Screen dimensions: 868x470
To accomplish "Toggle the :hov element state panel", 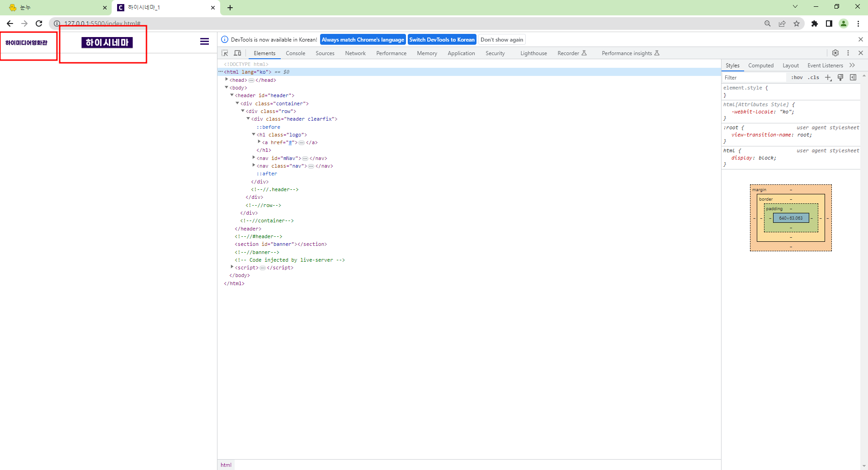I will 797,78.
